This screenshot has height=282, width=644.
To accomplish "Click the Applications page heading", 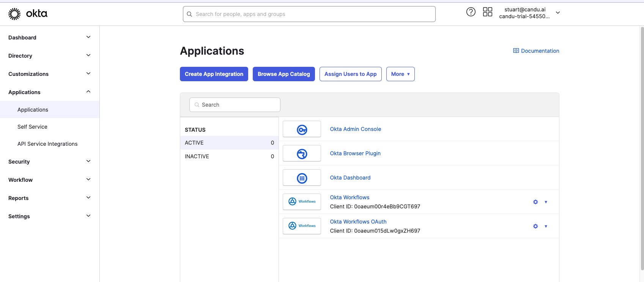I will click(212, 51).
